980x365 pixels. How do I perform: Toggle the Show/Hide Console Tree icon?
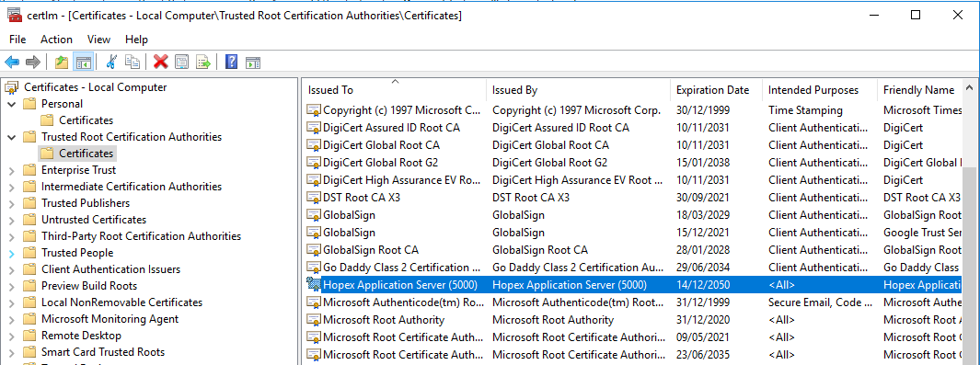point(83,62)
